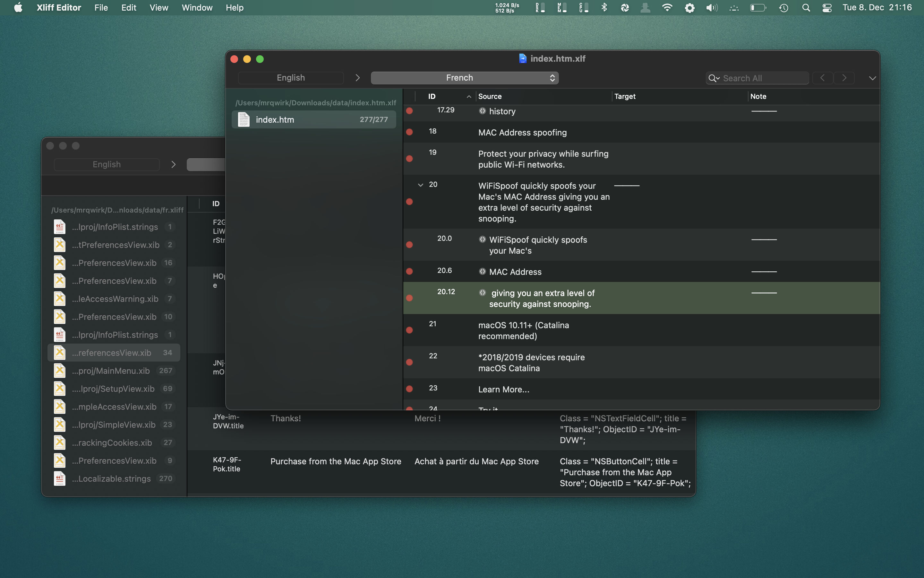Click tag icon beside 'WiFiSpoof quickly spoofs your Mac's'

(x=482, y=239)
